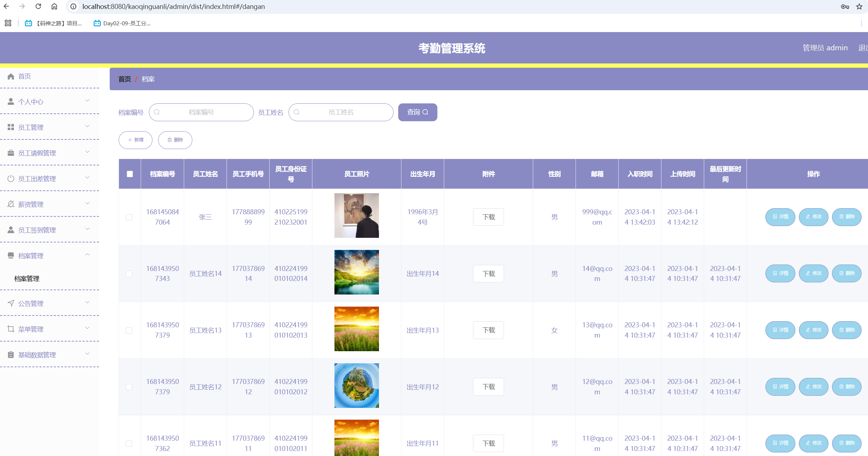
Task: Click the home icon beside 首页 in sidebar
Action: (11, 76)
